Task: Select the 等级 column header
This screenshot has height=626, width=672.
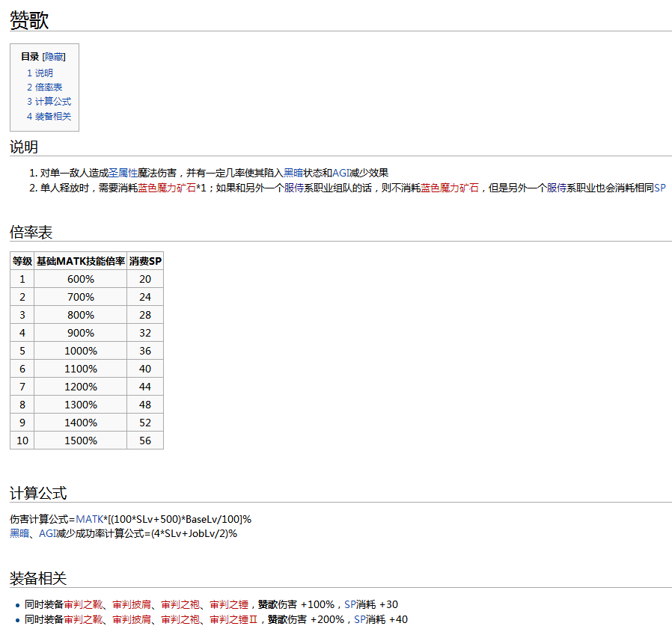Action: point(22,261)
